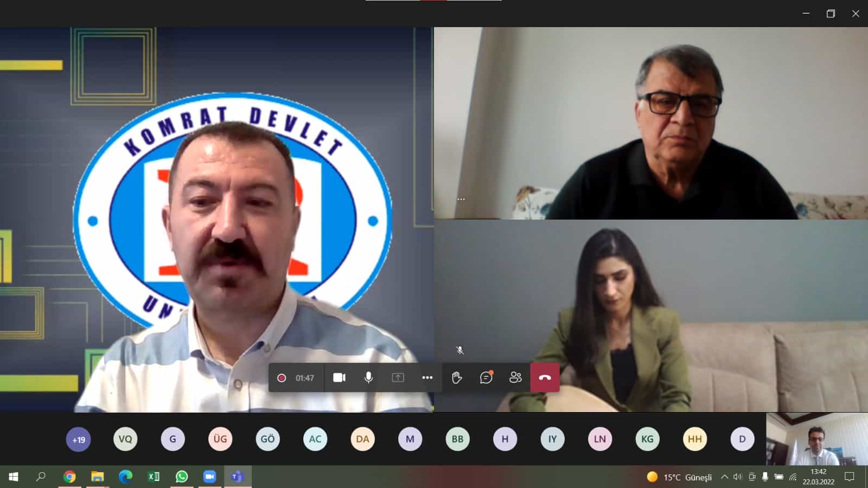Show hidden system tray icons
Image resolution: width=868 pixels, height=488 pixels.
[724, 477]
